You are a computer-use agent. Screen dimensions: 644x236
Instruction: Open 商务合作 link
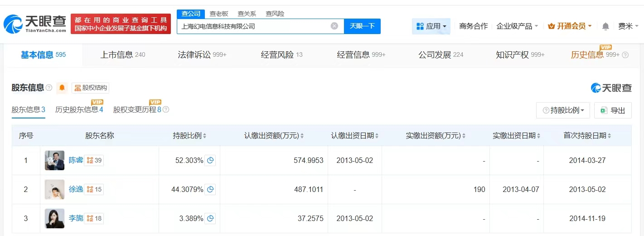(x=474, y=26)
